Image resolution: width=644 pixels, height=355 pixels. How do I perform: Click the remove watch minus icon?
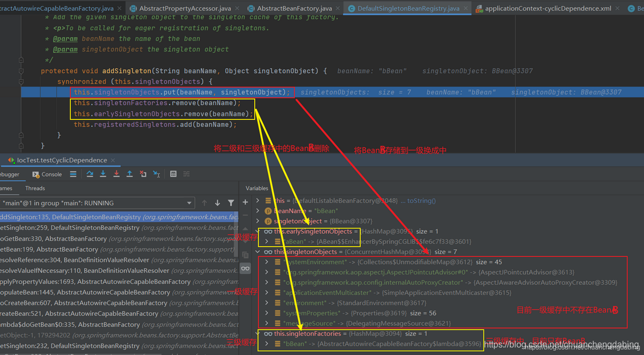tap(245, 215)
